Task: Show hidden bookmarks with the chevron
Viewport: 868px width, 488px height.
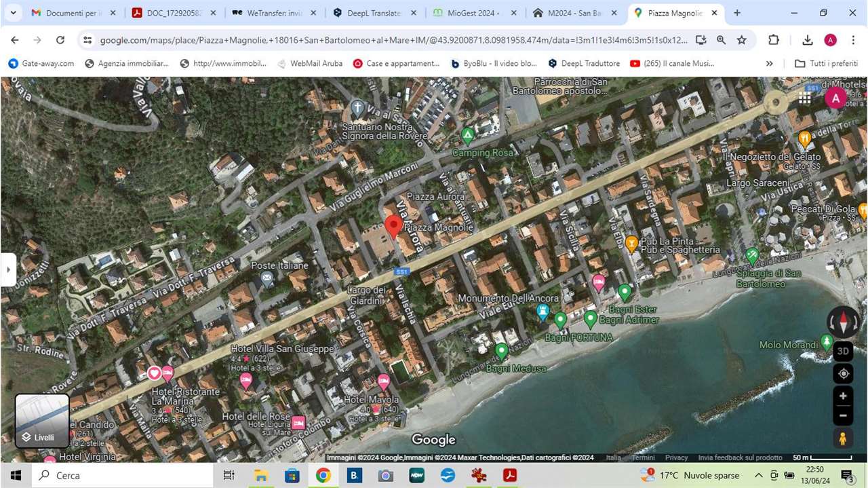Action: [x=769, y=63]
